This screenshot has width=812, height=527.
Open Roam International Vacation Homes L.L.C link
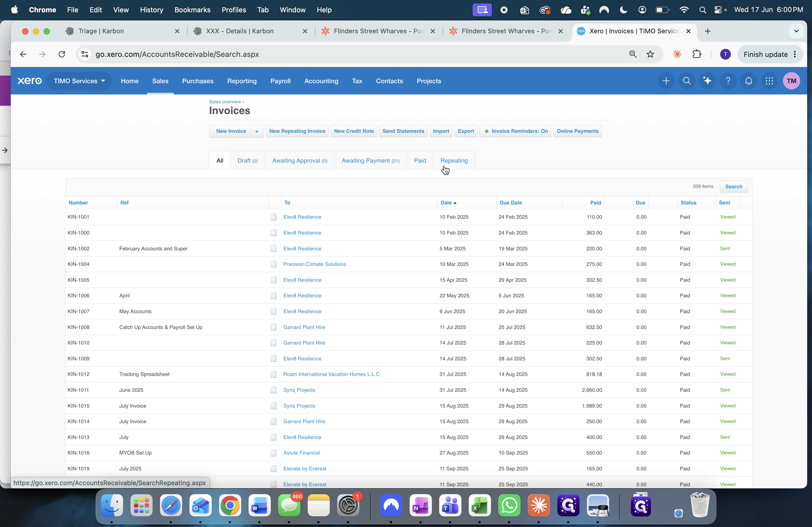331,374
